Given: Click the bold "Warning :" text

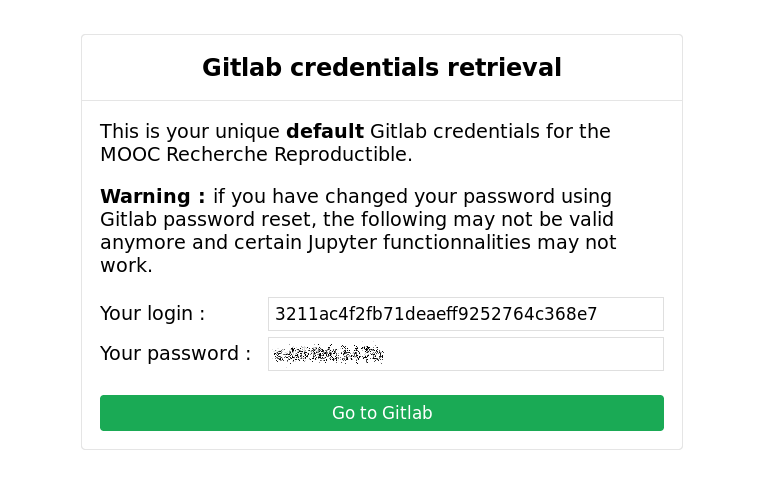Looking at the screenshot, I should [x=152, y=197].
